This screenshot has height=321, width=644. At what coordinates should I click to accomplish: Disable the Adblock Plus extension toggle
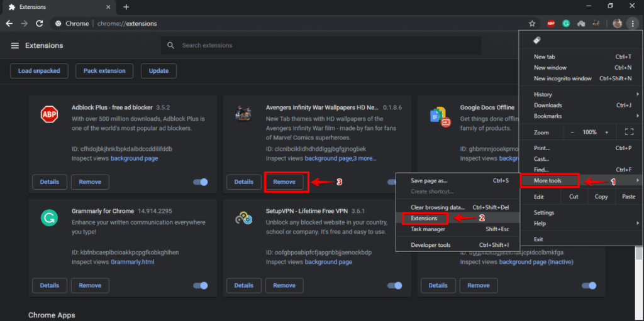200,182
